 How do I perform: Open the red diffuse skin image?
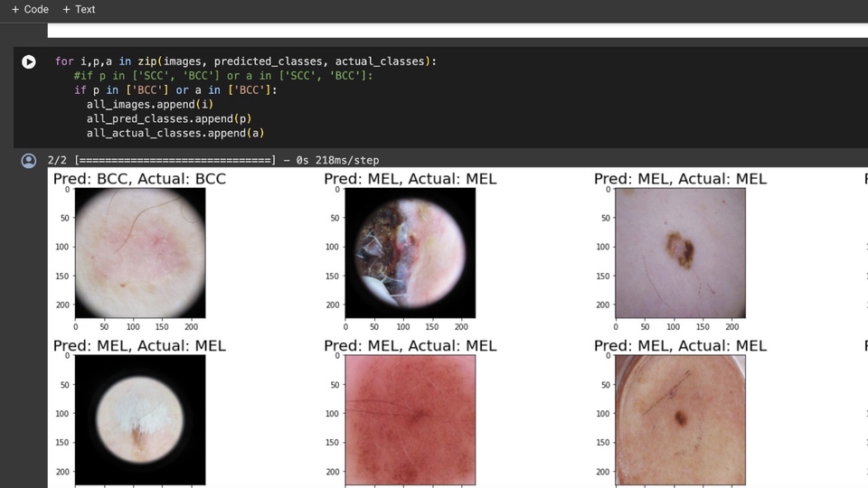coord(410,420)
